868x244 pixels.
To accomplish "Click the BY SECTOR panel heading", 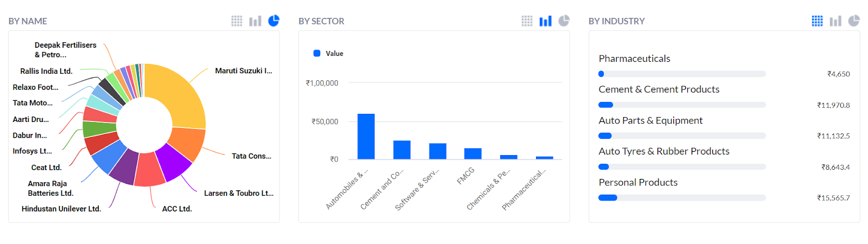I will [x=321, y=21].
